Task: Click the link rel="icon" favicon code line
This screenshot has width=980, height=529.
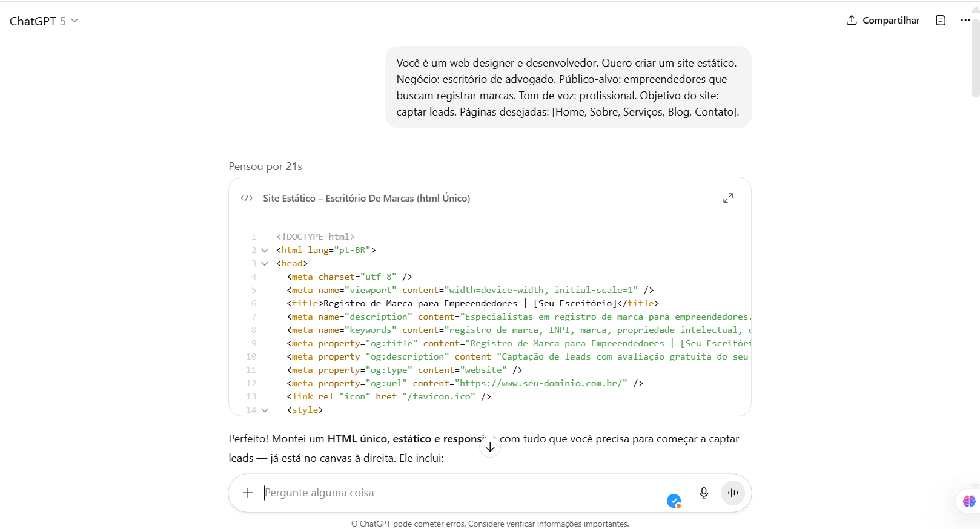Action: [x=389, y=396]
